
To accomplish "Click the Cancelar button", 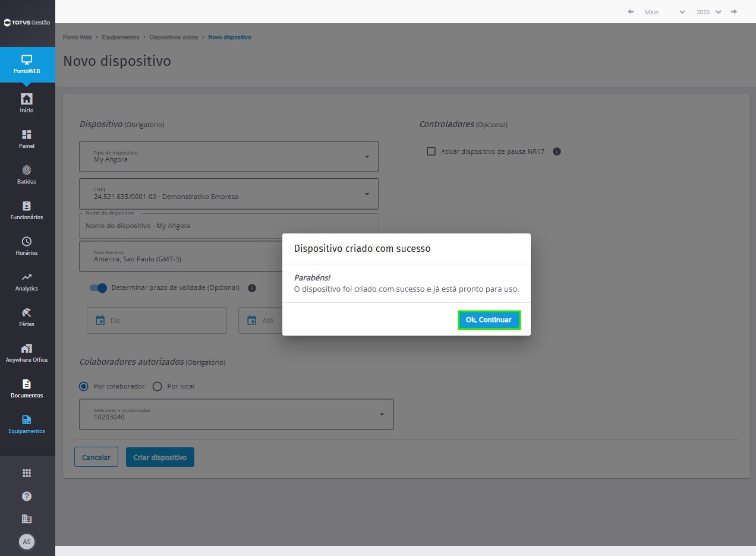I will pos(96,457).
